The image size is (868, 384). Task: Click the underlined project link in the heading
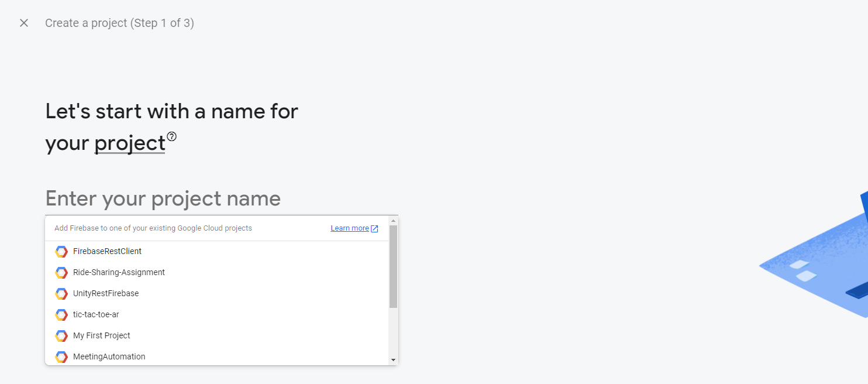tap(129, 142)
